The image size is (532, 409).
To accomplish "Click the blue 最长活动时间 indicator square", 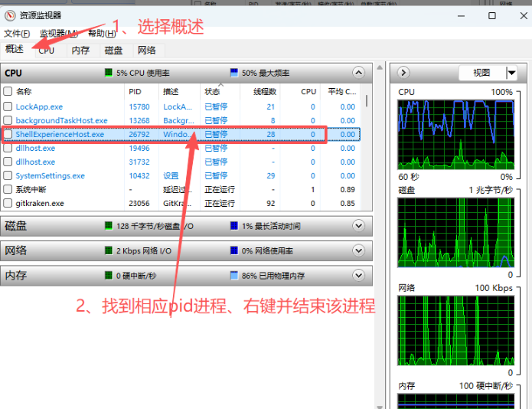I will coord(234,226).
